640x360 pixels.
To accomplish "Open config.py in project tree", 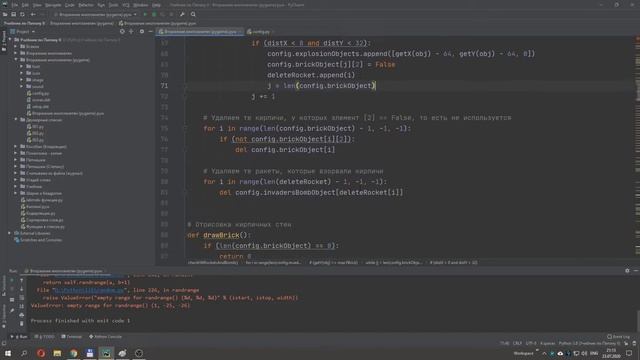I will [38, 93].
